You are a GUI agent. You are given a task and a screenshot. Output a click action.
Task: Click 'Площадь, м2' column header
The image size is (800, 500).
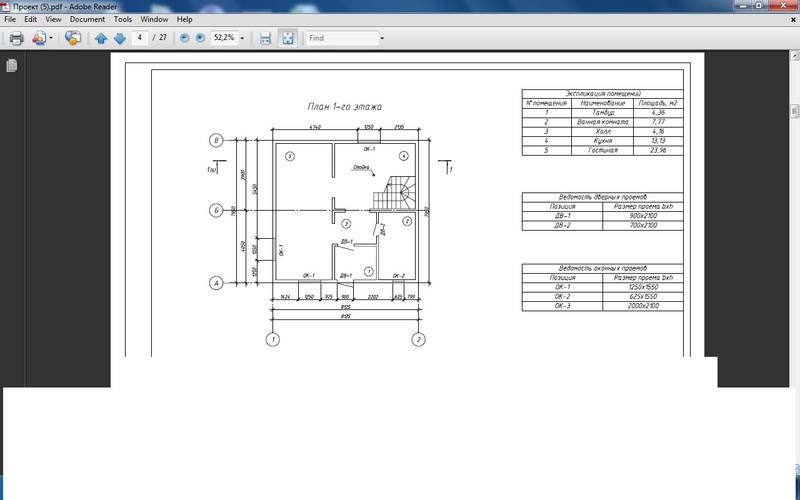(x=658, y=103)
